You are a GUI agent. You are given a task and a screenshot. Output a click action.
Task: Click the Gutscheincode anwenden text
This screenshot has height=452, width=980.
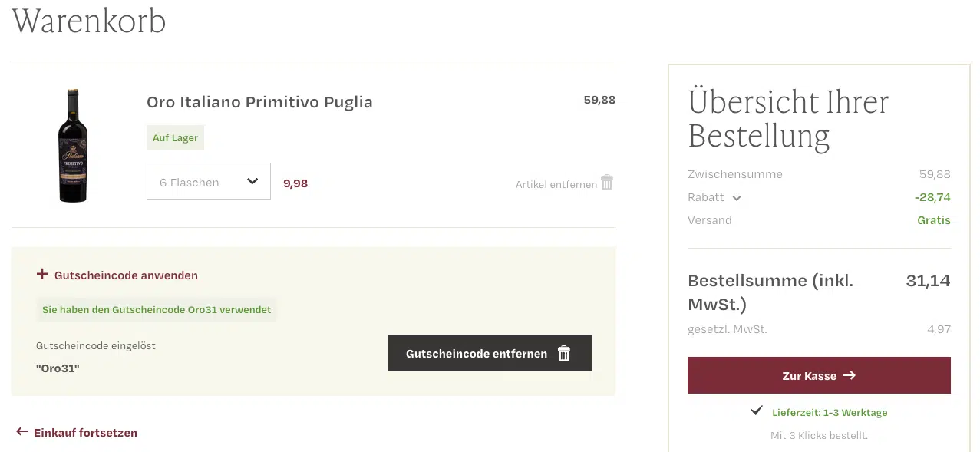click(126, 275)
